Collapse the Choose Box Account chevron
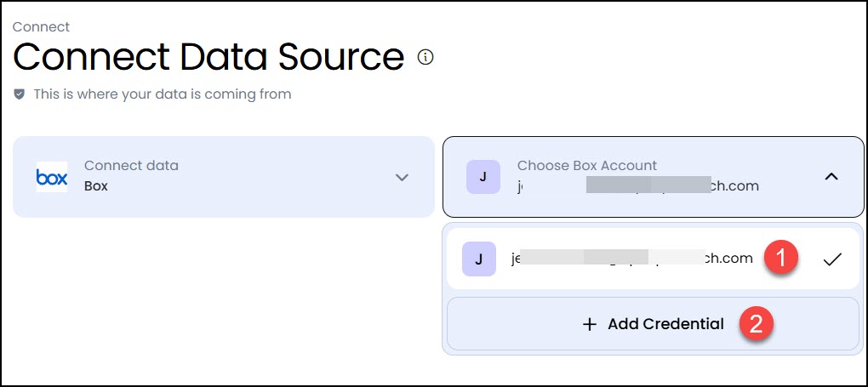This screenshot has width=868, height=387. tap(831, 177)
